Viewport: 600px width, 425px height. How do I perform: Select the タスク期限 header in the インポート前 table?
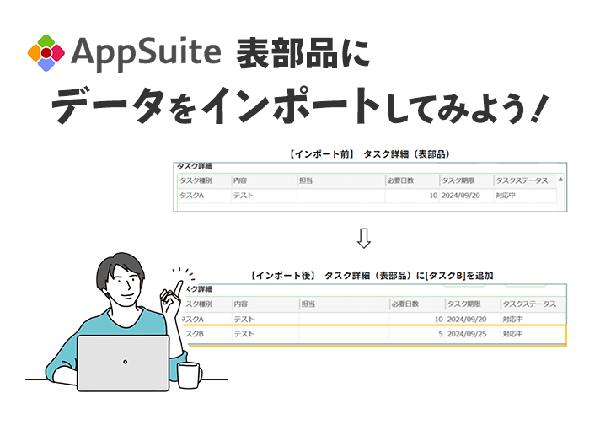click(458, 181)
